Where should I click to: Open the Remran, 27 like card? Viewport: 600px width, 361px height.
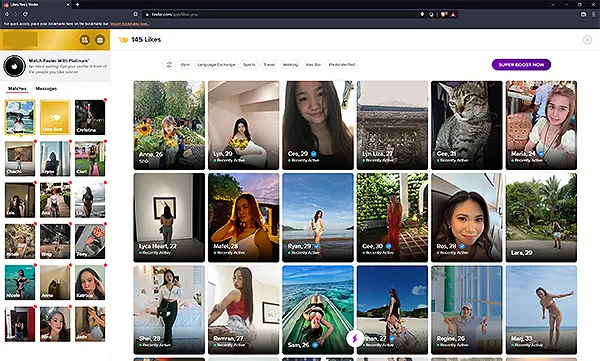coord(243,310)
